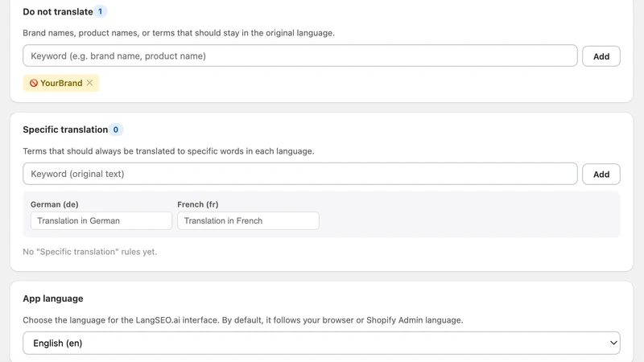Click the 'Brand names, product names' description
644x362 pixels.
pos(179,33)
